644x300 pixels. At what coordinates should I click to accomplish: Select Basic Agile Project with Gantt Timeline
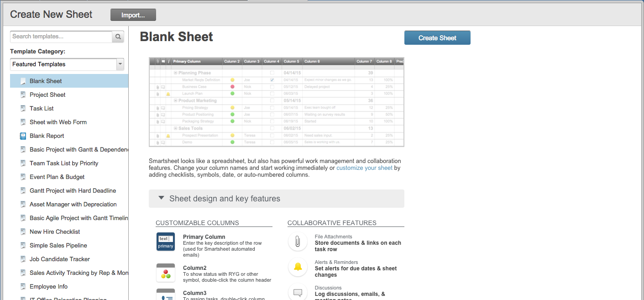point(69,218)
